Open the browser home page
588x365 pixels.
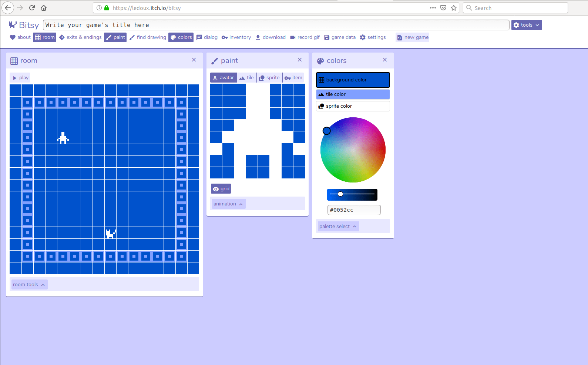pos(44,8)
